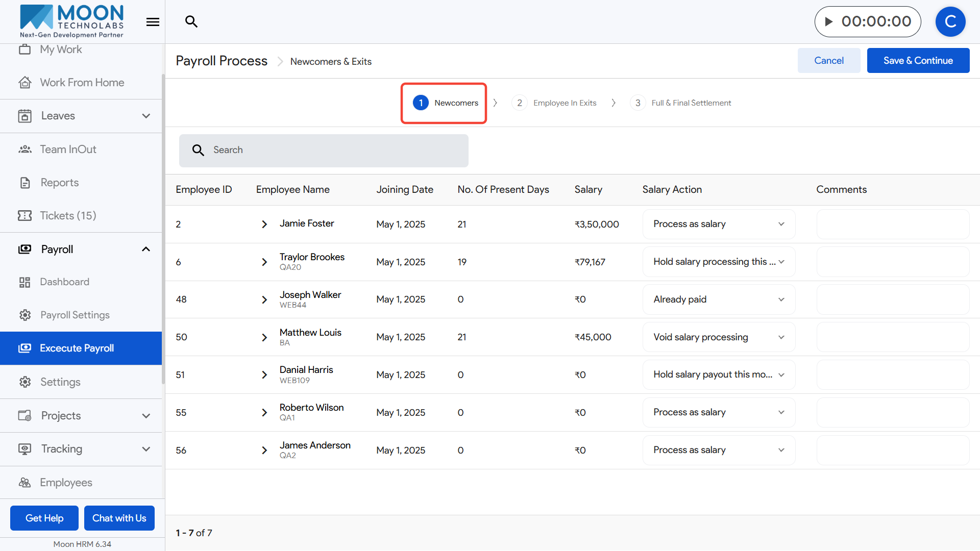Open Salary Action dropdown for Traylor Brookes
The image size is (980, 551).
click(719, 262)
